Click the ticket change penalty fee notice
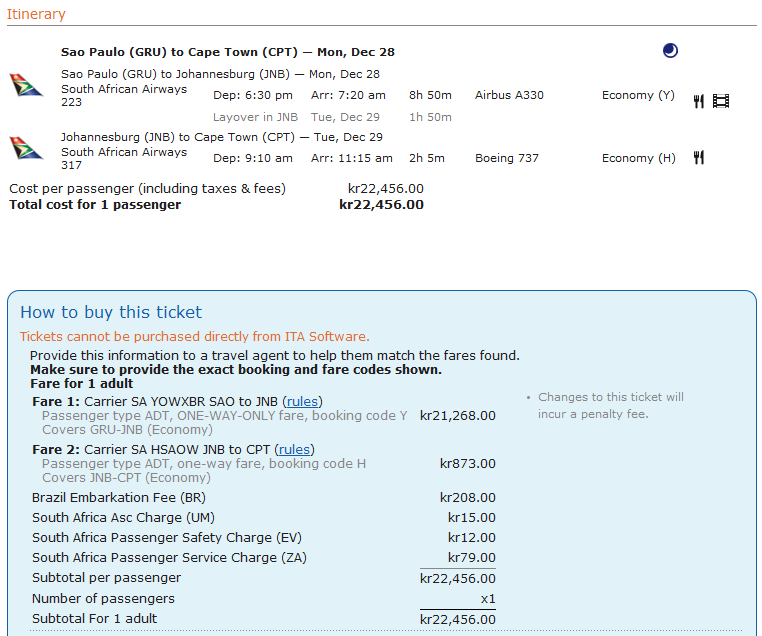The height and width of the screenshot is (636, 762). (610, 405)
